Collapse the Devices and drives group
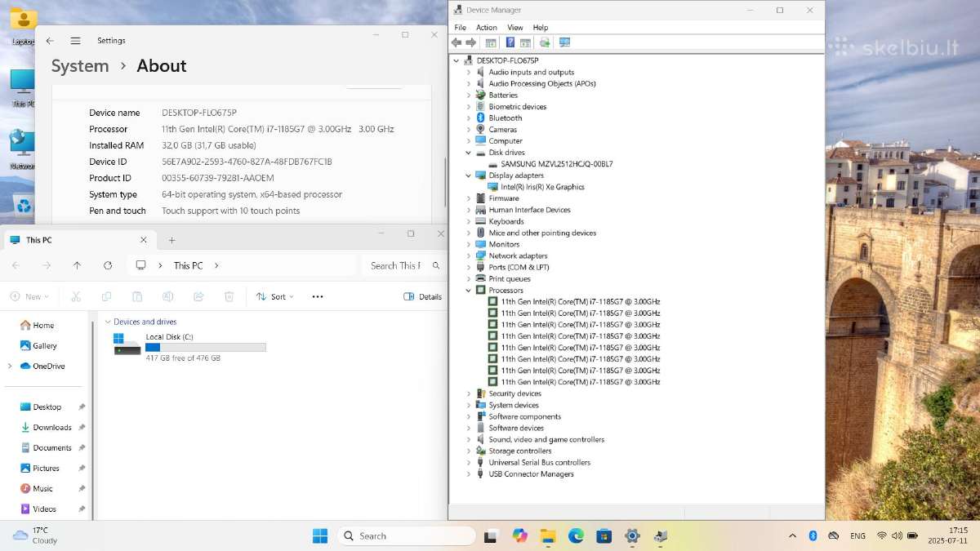 pyautogui.click(x=107, y=322)
